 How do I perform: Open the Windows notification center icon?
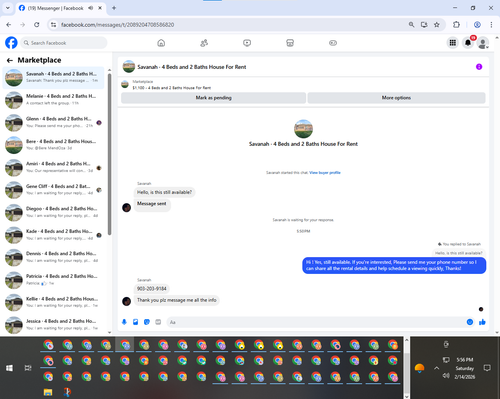click(487, 368)
